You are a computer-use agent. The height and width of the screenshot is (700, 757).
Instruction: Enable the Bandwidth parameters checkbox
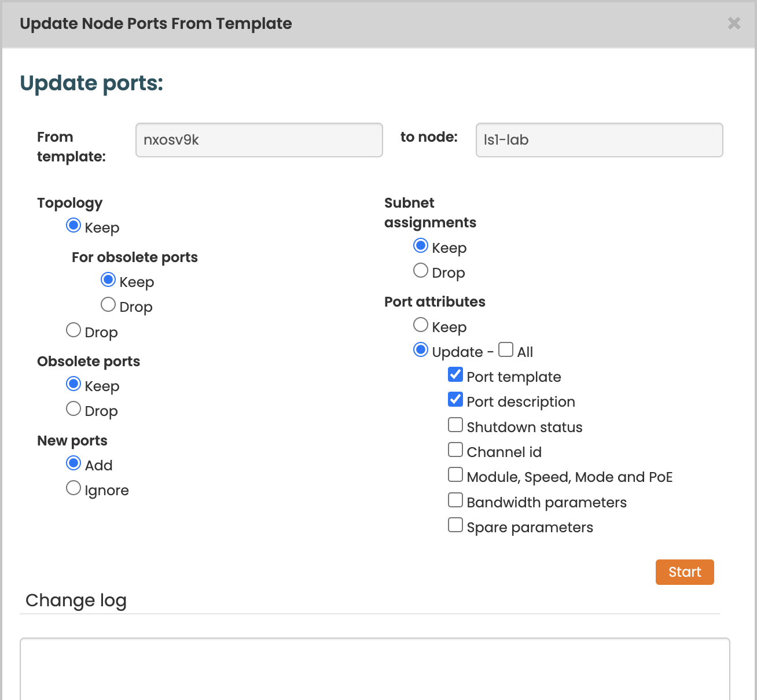click(455, 500)
